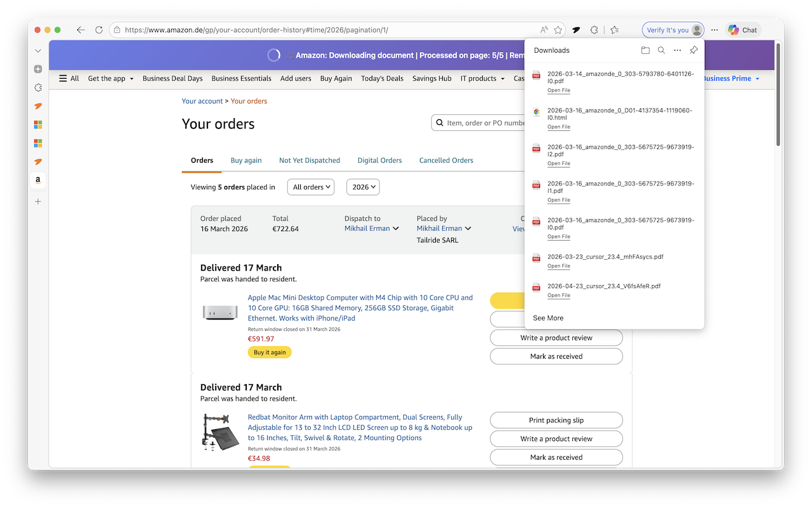Open the Favorites list icon
The width and height of the screenshot is (812, 508).
[x=615, y=30]
